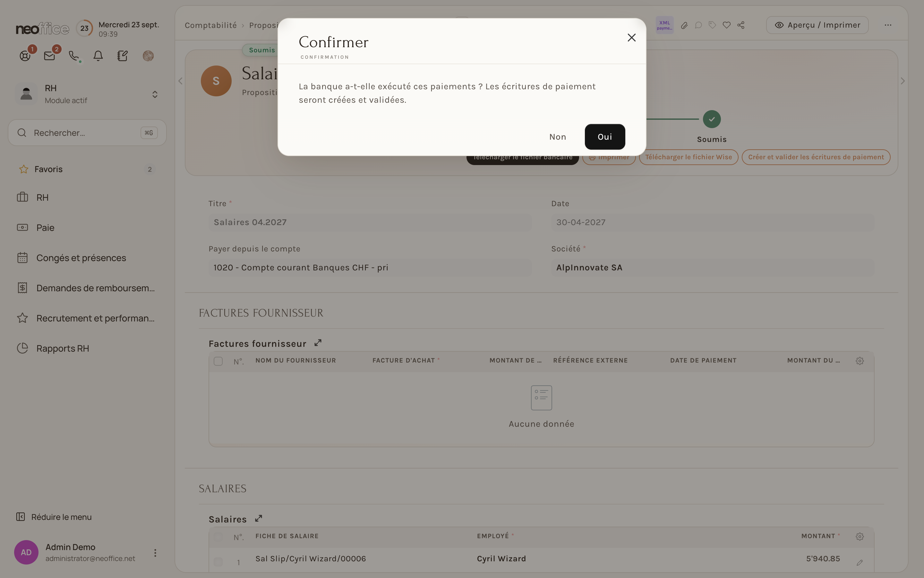Image resolution: width=924 pixels, height=578 pixels.
Task: Open Congés et présences
Action: [87, 258]
